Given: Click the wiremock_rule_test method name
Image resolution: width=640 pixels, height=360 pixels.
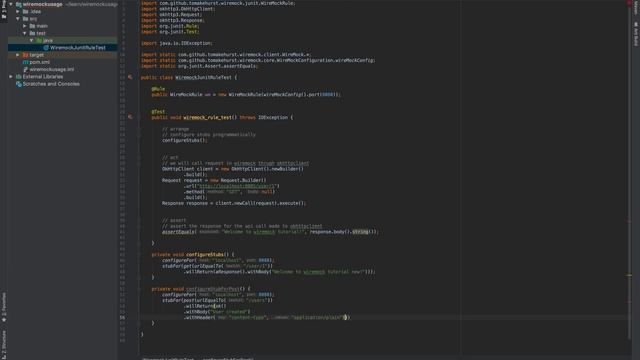Looking at the screenshot, I should 207,117.
